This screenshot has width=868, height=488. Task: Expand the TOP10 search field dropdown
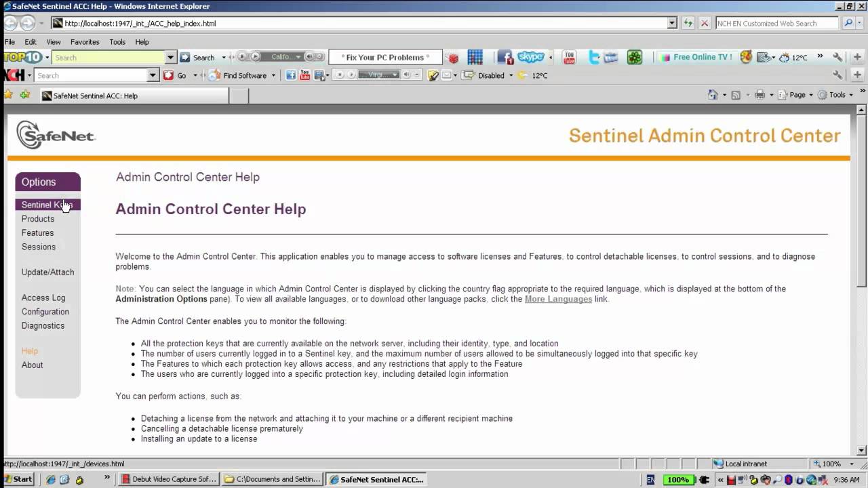click(171, 58)
